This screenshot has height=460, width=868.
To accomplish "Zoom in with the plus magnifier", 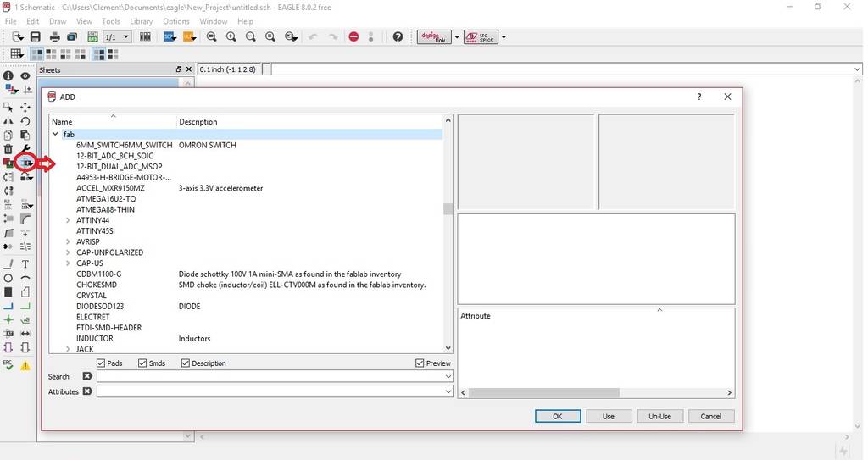I will (x=231, y=37).
